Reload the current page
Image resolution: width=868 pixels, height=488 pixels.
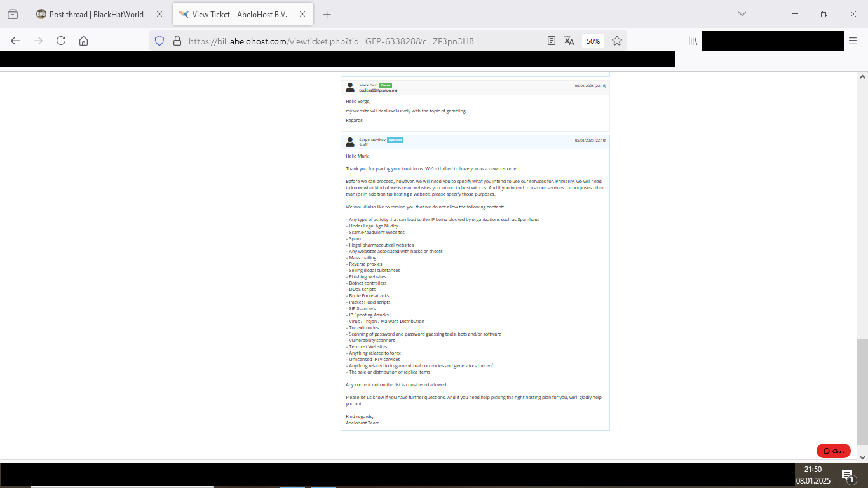[61, 41]
